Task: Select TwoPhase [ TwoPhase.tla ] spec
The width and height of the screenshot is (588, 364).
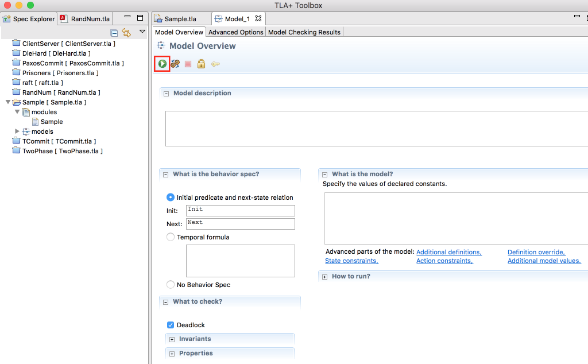Action: (x=57, y=150)
